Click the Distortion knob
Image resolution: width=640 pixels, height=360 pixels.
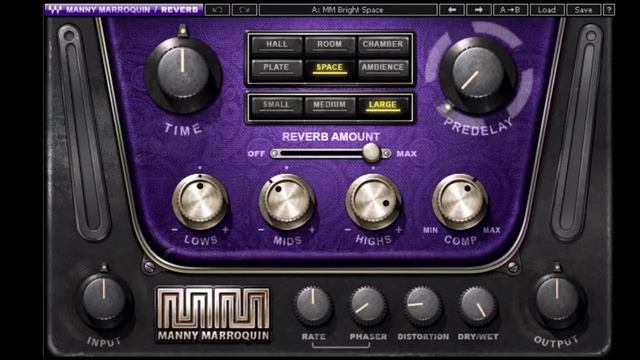(x=423, y=306)
